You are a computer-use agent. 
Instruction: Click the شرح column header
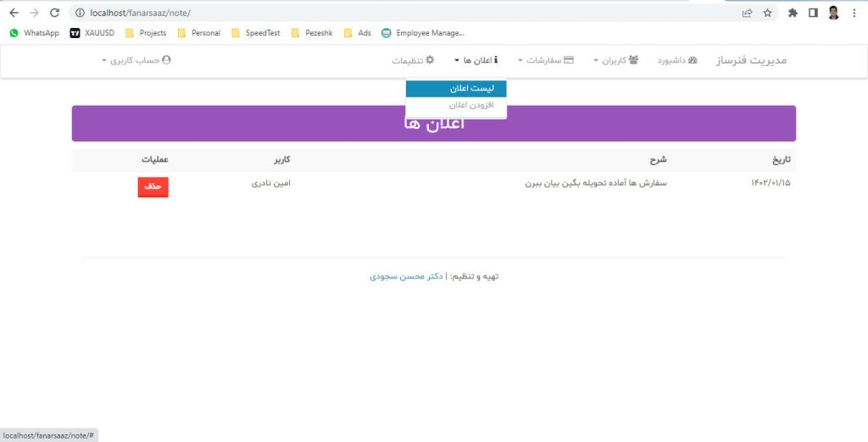click(x=658, y=160)
